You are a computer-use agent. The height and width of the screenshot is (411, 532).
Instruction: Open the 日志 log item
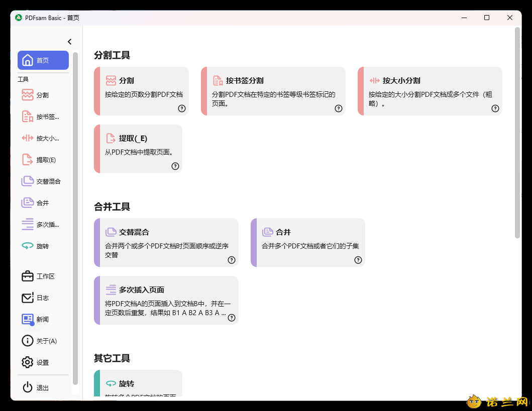click(x=43, y=298)
